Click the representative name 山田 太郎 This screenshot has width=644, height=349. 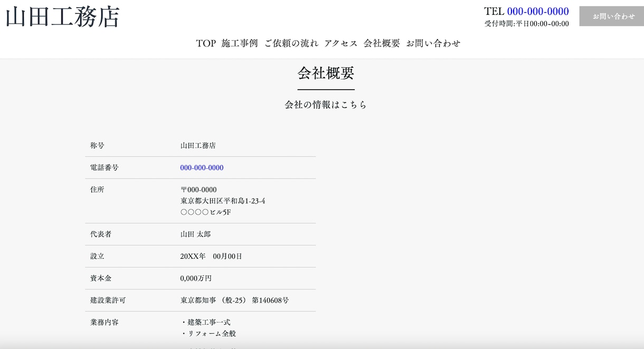[196, 234]
